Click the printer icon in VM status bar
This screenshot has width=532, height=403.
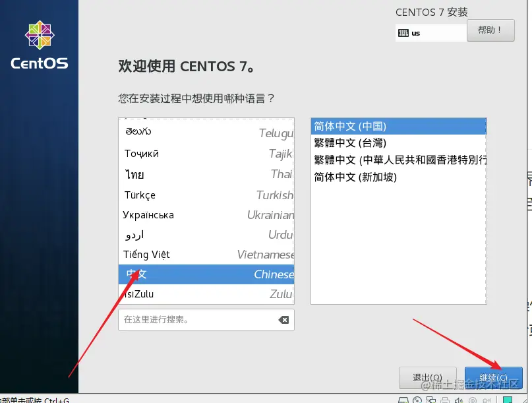point(445,400)
